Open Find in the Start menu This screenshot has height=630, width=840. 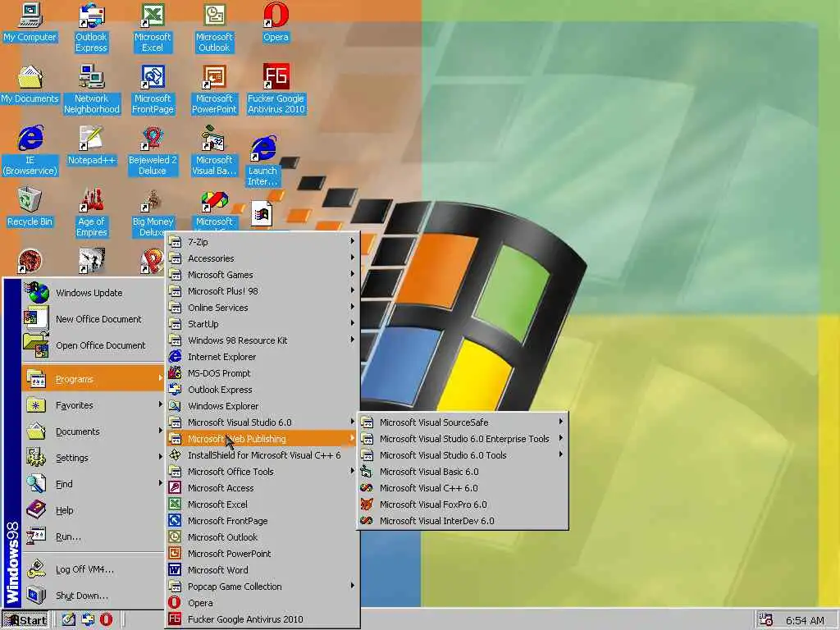click(94, 484)
